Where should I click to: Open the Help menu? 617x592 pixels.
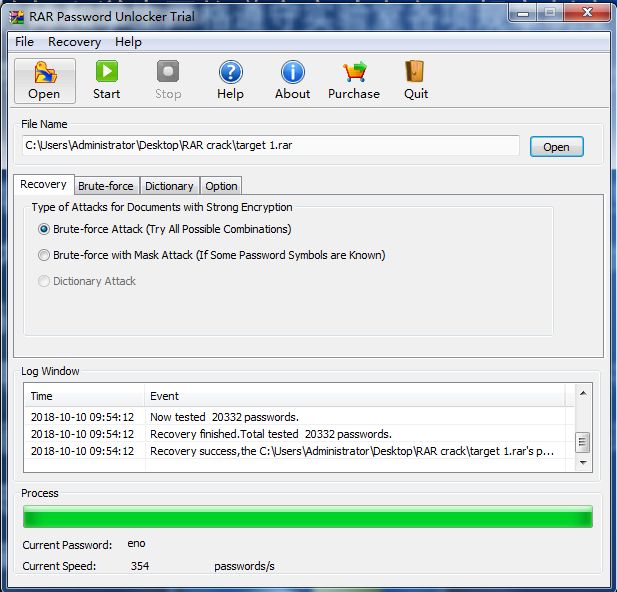click(128, 42)
